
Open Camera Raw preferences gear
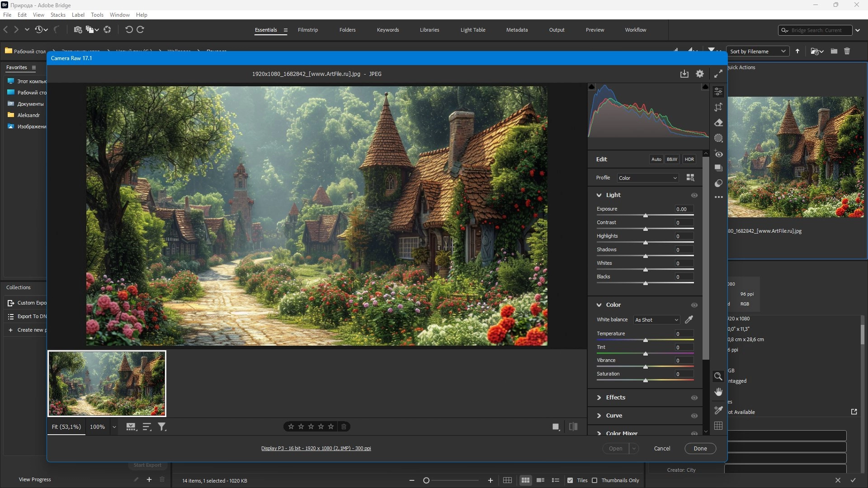click(x=700, y=74)
